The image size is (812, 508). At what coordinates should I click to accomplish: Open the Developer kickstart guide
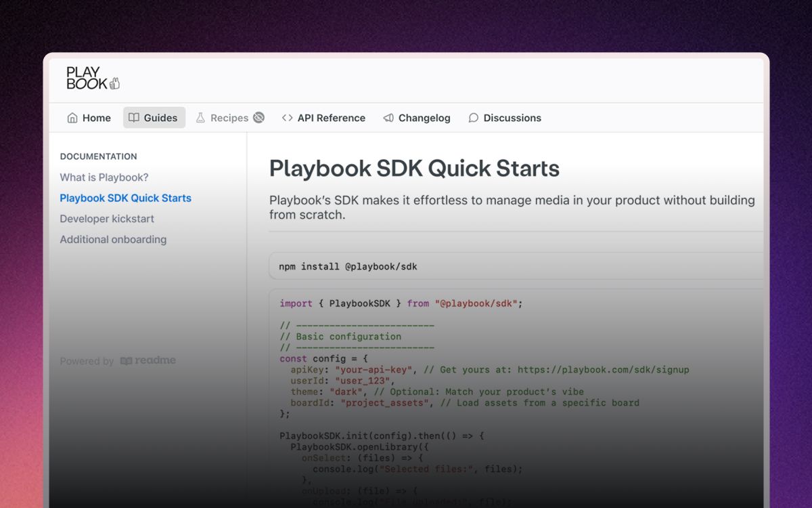point(107,219)
